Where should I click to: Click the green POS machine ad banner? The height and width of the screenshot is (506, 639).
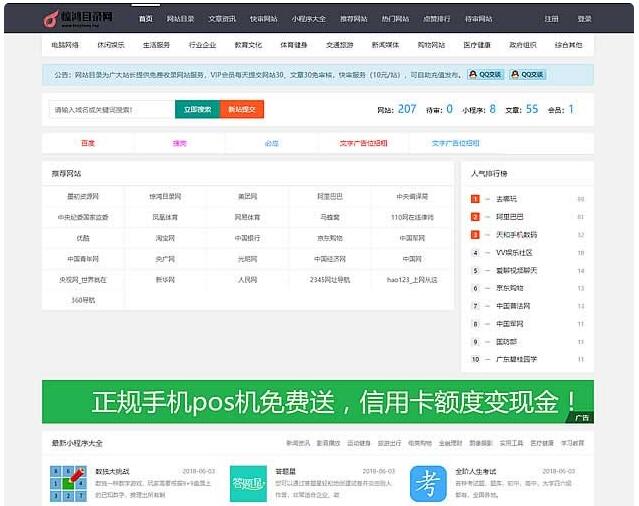tap(317, 402)
